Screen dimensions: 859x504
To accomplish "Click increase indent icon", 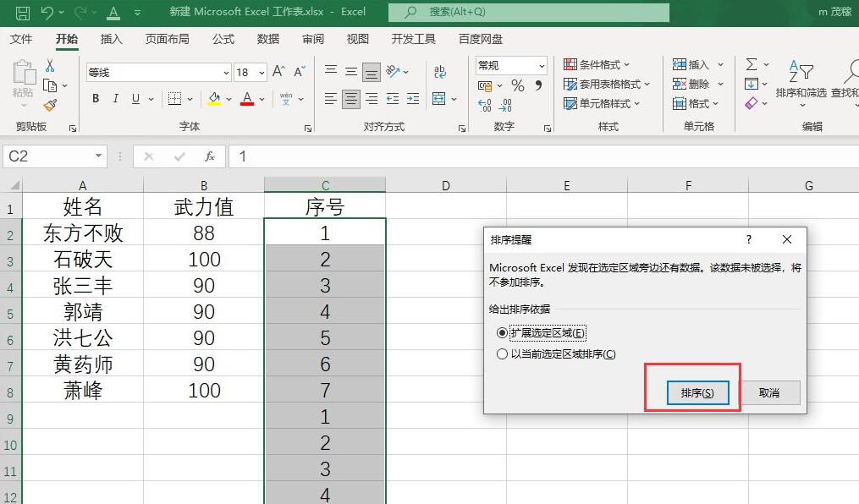I will point(413,98).
